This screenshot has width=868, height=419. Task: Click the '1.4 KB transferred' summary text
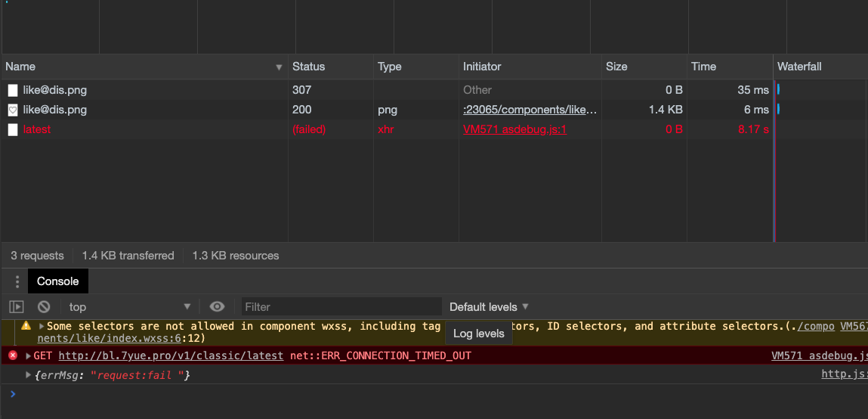pos(128,256)
